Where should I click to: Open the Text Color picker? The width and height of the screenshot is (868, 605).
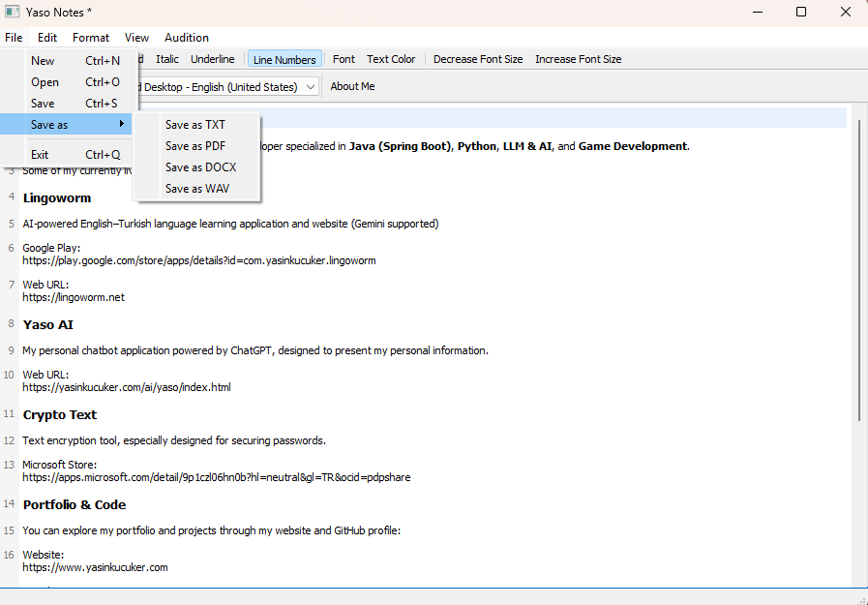pos(391,59)
